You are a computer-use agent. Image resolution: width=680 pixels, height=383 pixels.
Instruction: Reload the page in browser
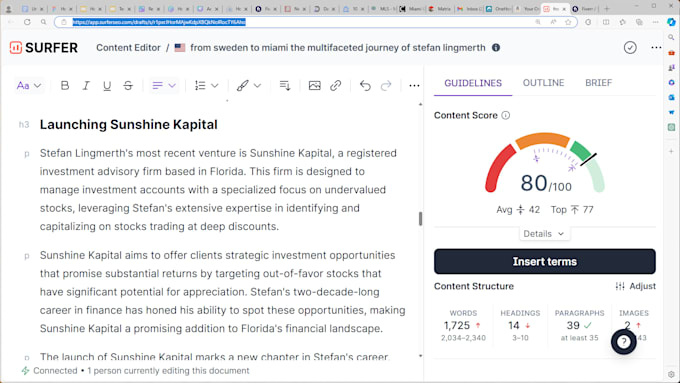coord(27,22)
